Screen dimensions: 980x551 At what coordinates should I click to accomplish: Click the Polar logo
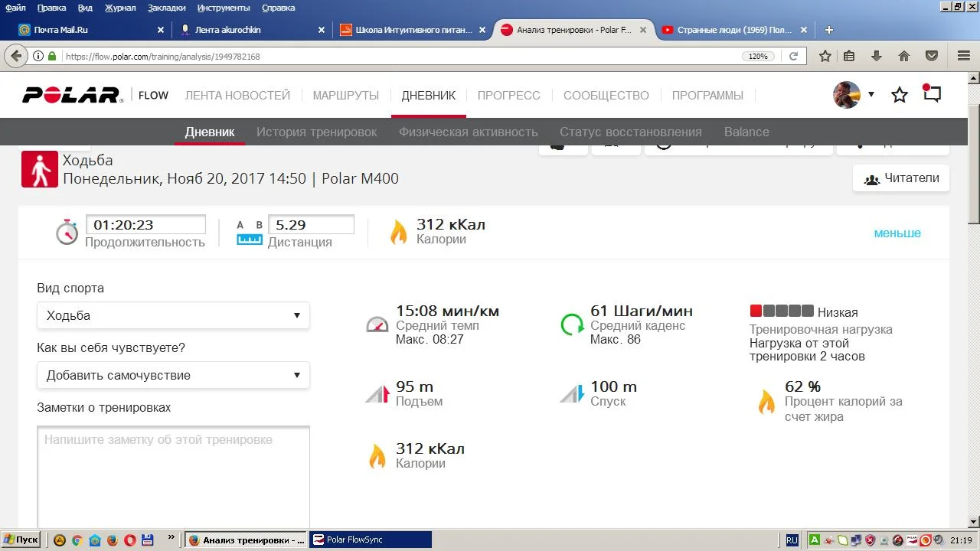pos(72,95)
